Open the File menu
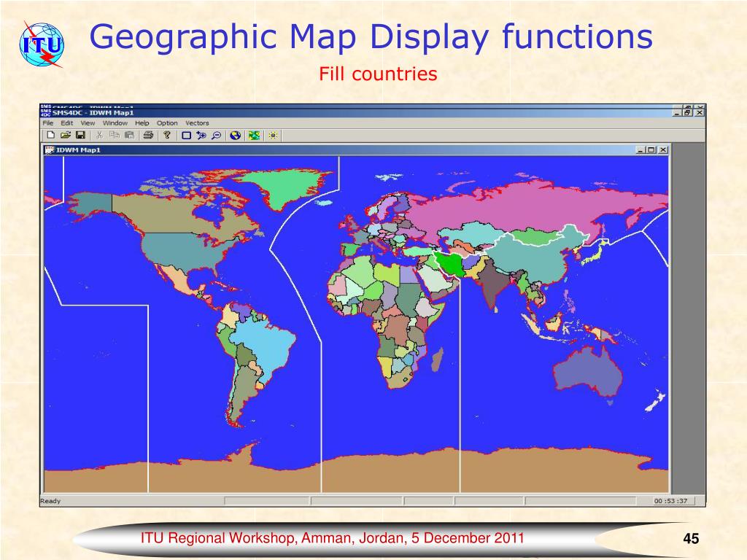The height and width of the screenshot is (560, 747). [47, 123]
